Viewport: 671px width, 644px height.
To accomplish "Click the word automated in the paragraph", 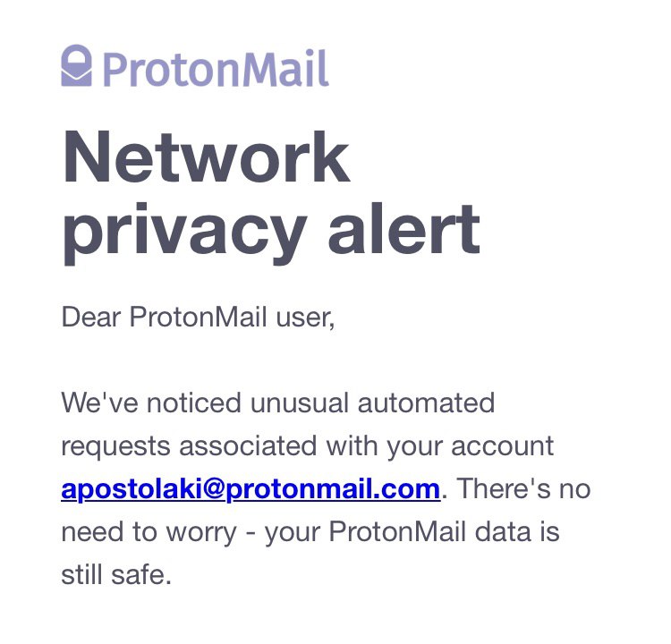I will click(426, 403).
